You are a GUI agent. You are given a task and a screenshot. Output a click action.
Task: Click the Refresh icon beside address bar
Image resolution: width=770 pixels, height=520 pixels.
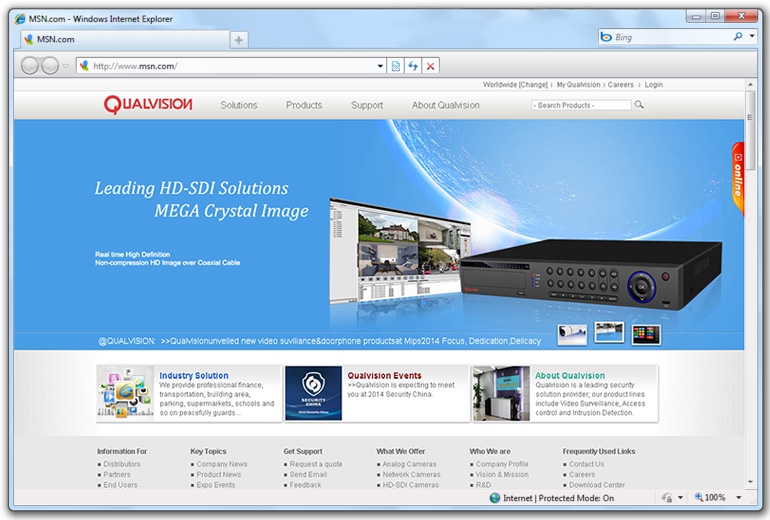[x=413, y=66]
